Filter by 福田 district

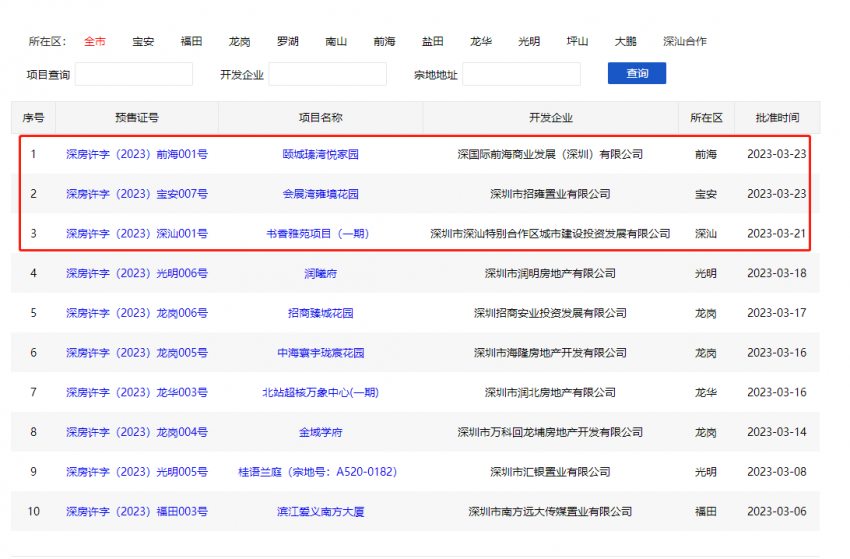coord(191,41)
